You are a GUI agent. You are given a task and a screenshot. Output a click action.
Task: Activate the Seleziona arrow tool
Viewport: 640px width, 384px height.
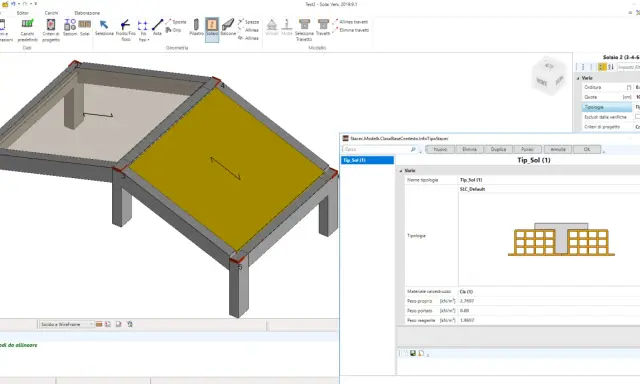coord(104,28)
